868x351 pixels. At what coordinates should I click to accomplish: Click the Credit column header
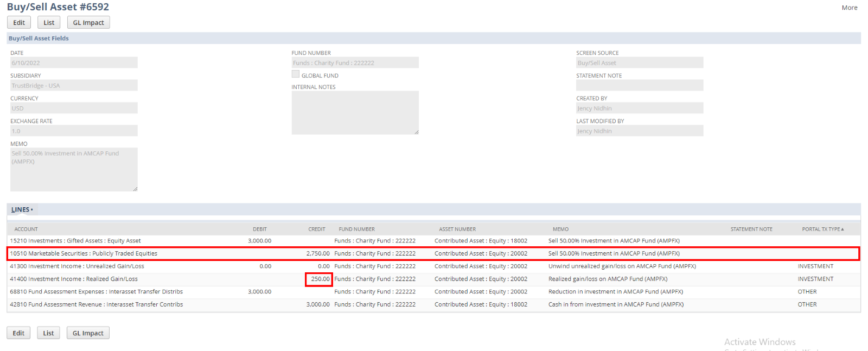point(317,229)
